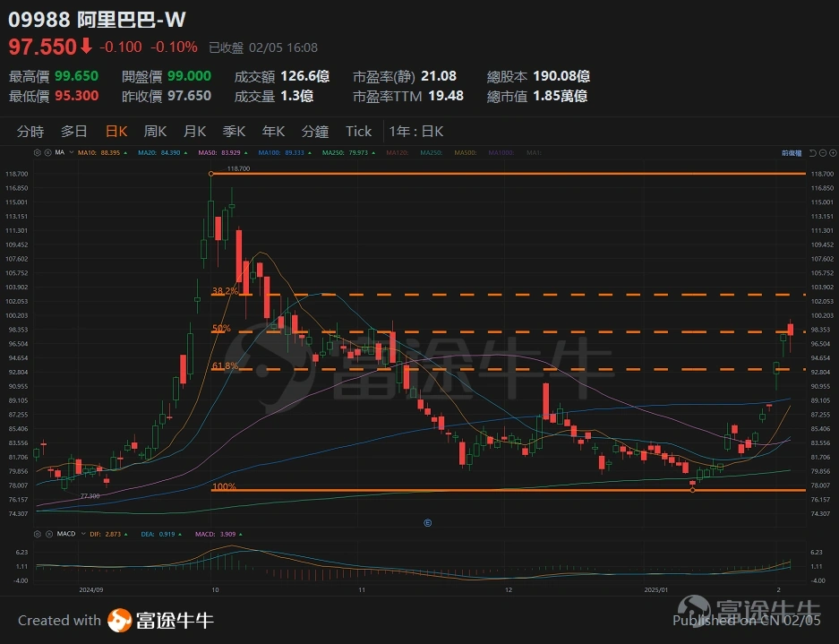Click the MACD DIF value 2.873
The height and width of the screenshot is (644, 839).
coord(113,534)
